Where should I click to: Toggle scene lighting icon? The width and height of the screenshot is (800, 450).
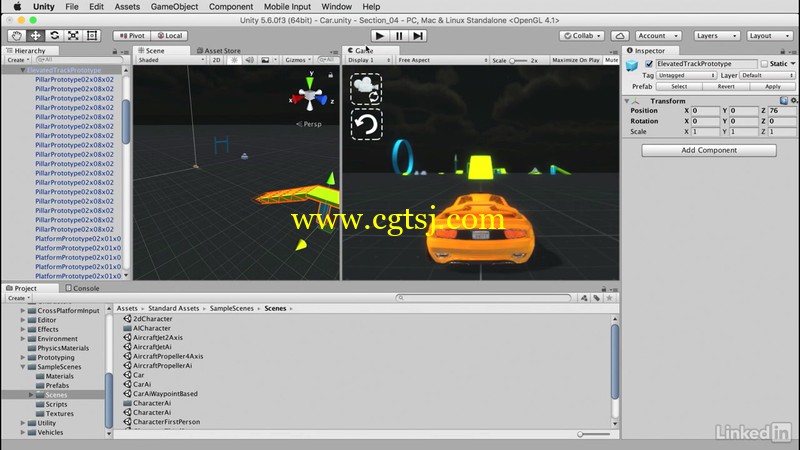[234, 60]
